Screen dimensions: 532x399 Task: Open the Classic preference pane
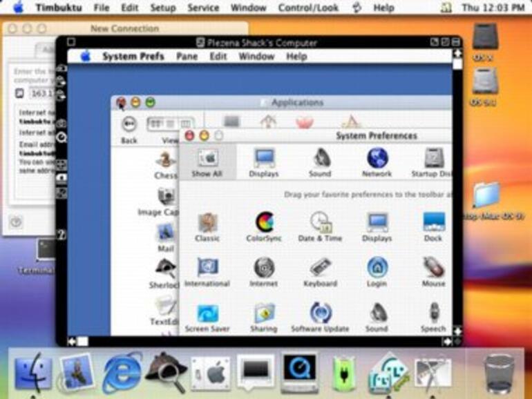pos(207,226)
